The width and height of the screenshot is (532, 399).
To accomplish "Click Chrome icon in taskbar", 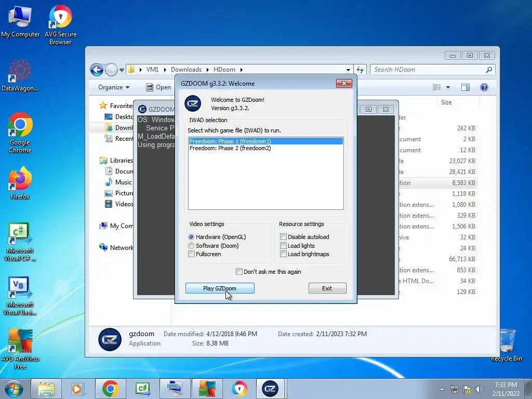I will point(110,389).
